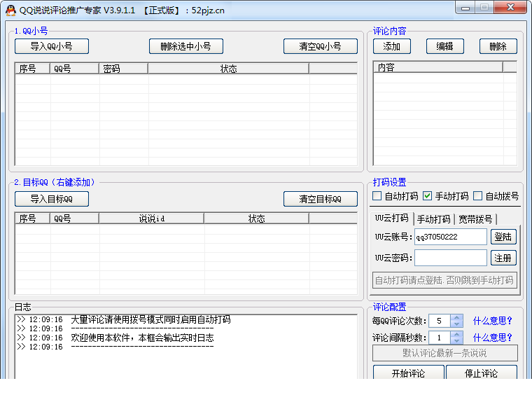Image resolution: width=532 pixels, height=395 pixels.
Task: Click the 默认评论最新一条说说 button
Action: (x=444, y=353)
